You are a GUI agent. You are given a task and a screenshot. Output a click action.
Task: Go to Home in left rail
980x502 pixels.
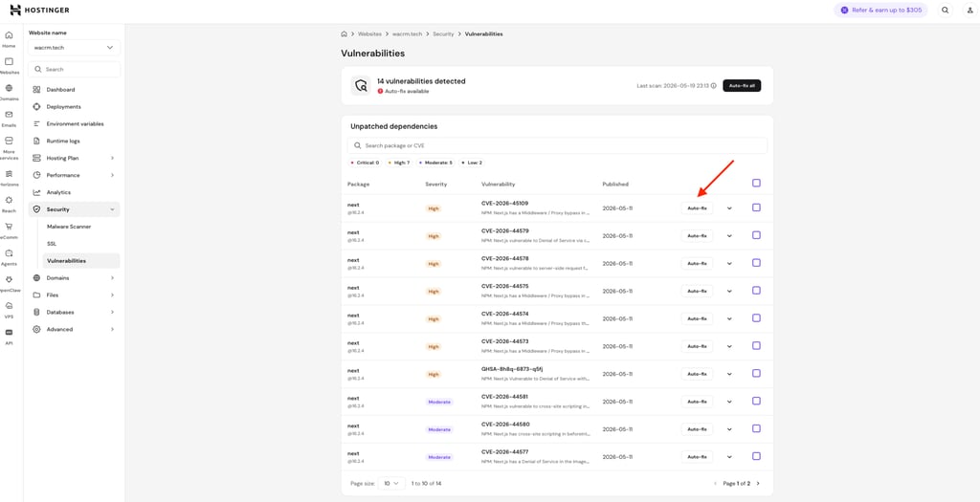9,39
